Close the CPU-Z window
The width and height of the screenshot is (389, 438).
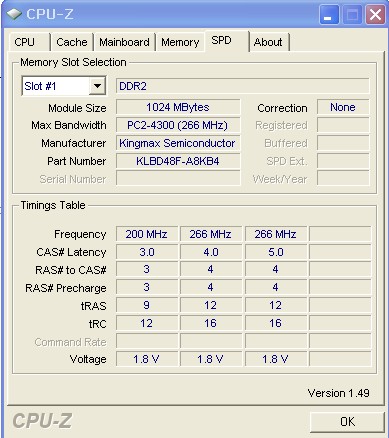(x=375, y=14)
